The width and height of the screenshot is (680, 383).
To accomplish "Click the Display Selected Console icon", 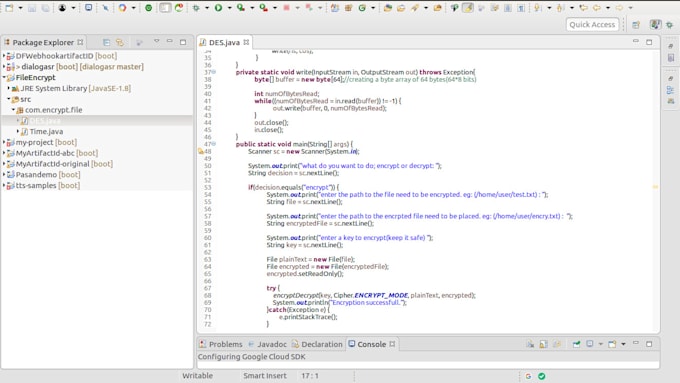I will tap(590, 344).
